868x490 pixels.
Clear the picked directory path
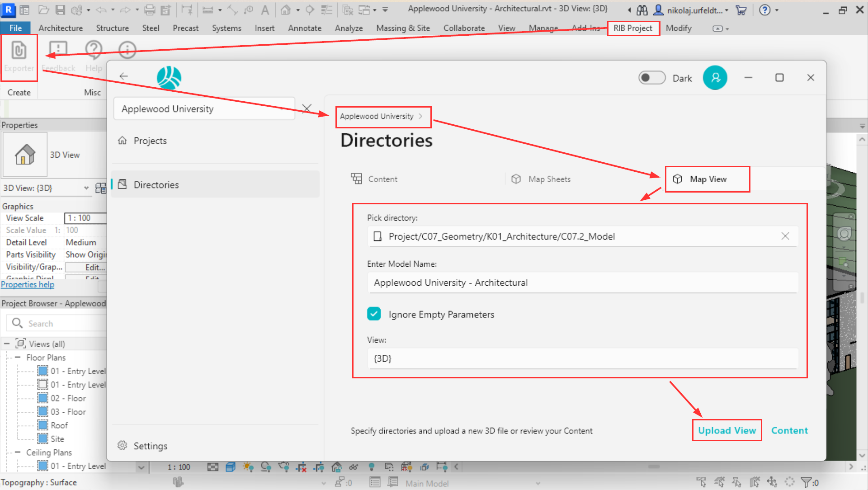(785, 236)
